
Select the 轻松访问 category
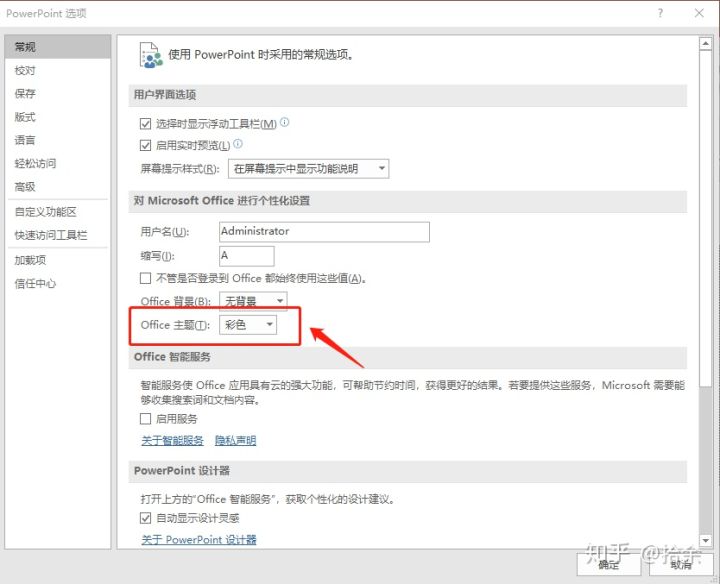(58, 163)
